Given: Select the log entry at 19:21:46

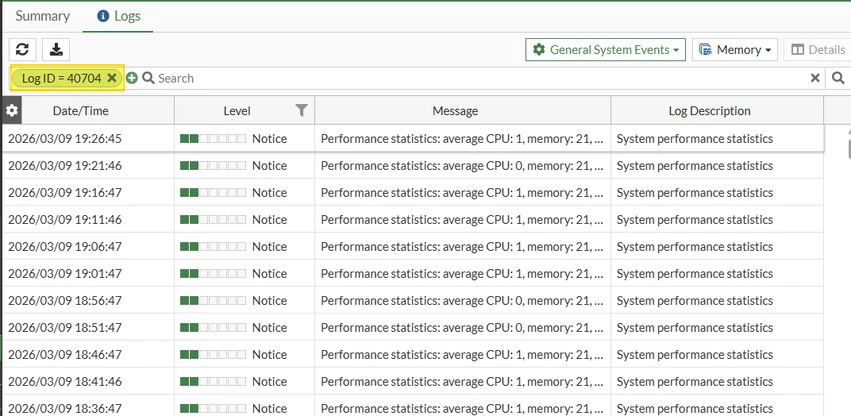Looking at the screenshot, I should pos(413,166).
